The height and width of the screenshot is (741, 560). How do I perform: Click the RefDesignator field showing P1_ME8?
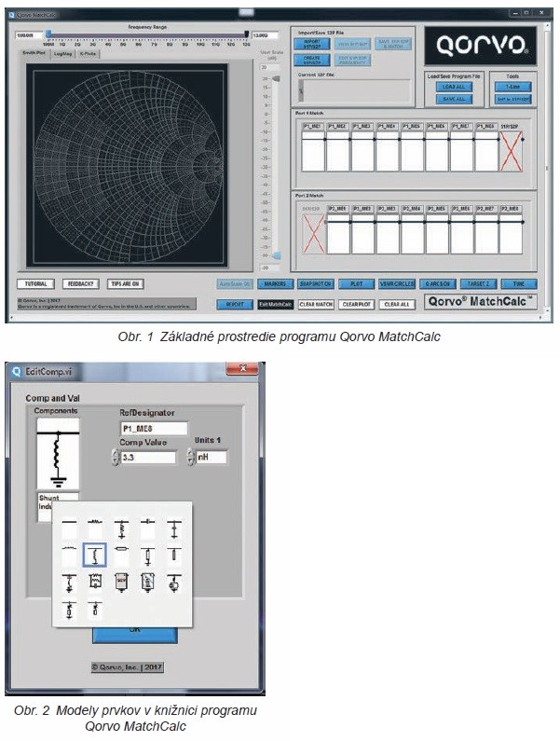(154, 429)
